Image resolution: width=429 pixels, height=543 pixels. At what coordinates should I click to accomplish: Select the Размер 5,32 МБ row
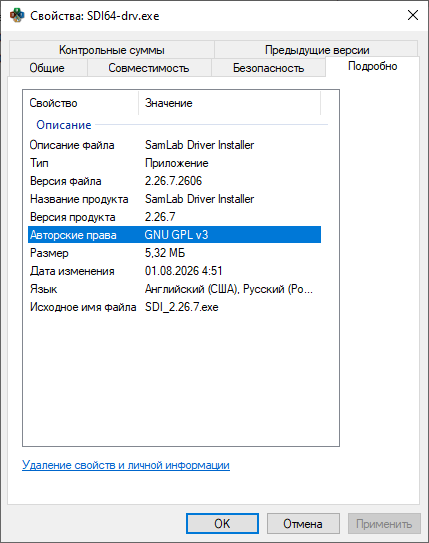[175, 253]
